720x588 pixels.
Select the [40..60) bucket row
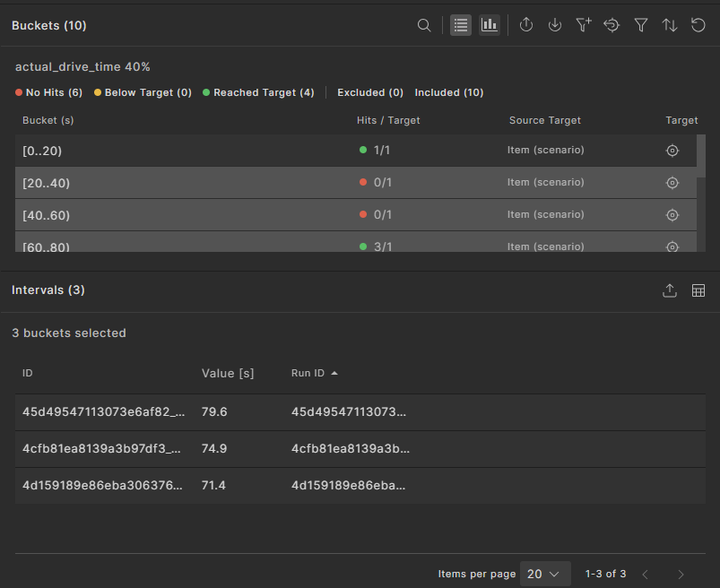179,215
